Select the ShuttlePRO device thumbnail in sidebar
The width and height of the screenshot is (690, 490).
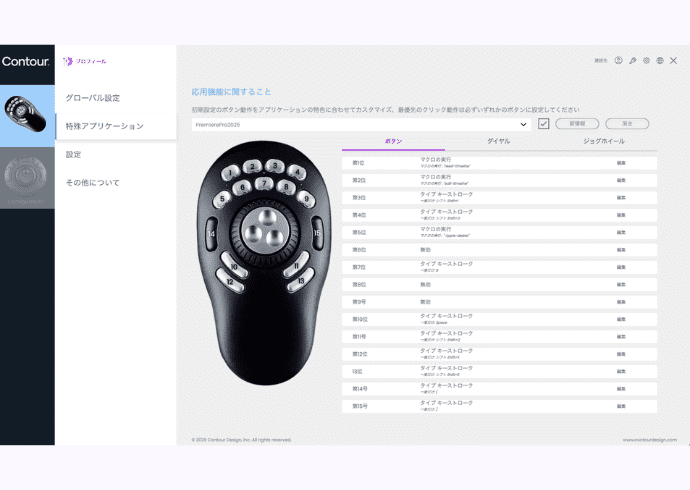click(27, 116)
